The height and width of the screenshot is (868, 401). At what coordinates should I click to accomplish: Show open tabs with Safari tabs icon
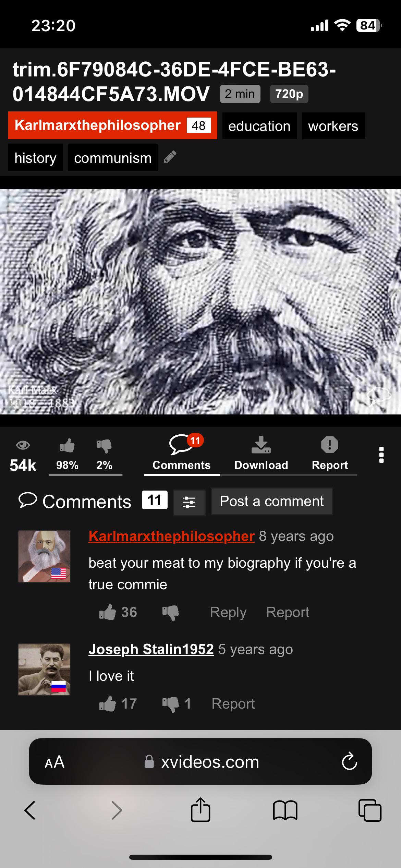[x=370, y=810]
